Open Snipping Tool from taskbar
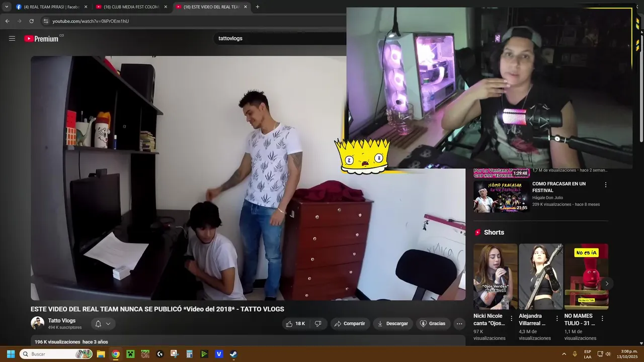 tap(175, 354)
